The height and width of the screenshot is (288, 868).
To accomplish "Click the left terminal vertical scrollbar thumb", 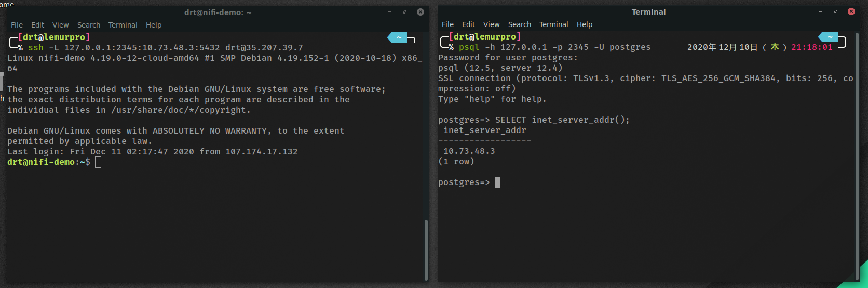I will pos(426,250).
